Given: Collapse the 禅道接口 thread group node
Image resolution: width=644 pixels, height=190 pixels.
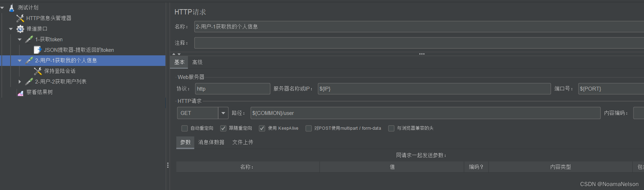Looking at the screenshot, I should [x=11, y=29].
